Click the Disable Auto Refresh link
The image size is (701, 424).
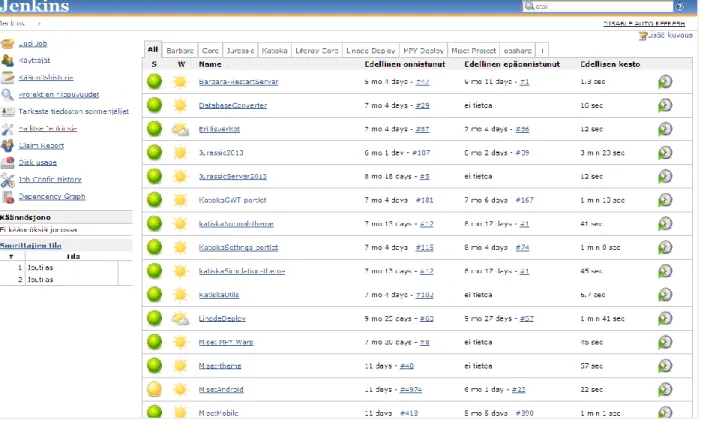pos(644,23)
